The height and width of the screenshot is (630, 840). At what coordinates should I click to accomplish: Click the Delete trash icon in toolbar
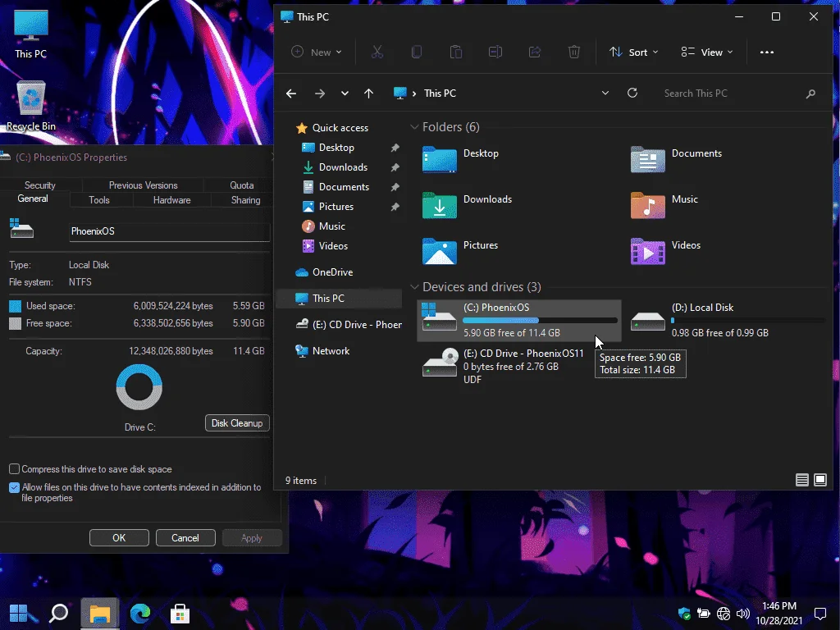click(x=573, y=52)
